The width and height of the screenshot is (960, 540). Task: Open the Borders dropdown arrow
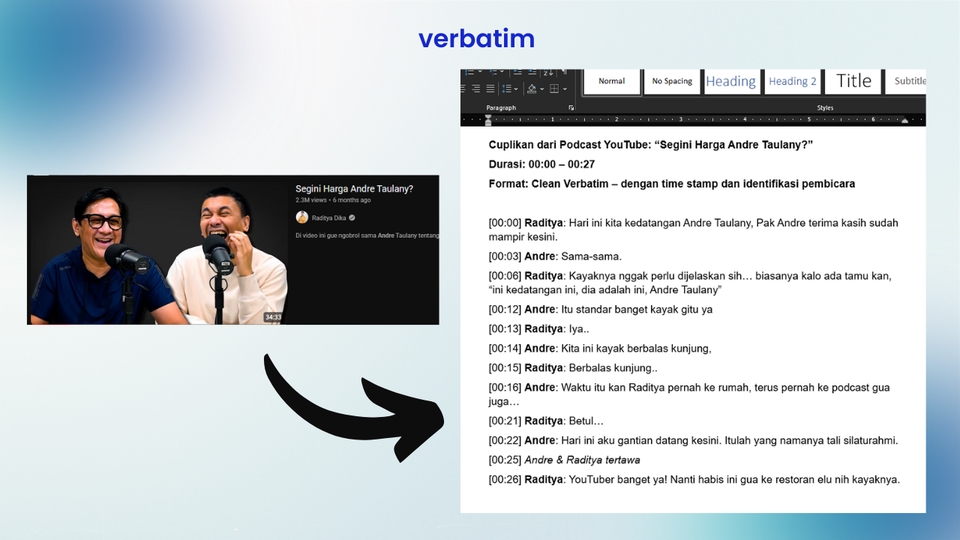[564, 89]
